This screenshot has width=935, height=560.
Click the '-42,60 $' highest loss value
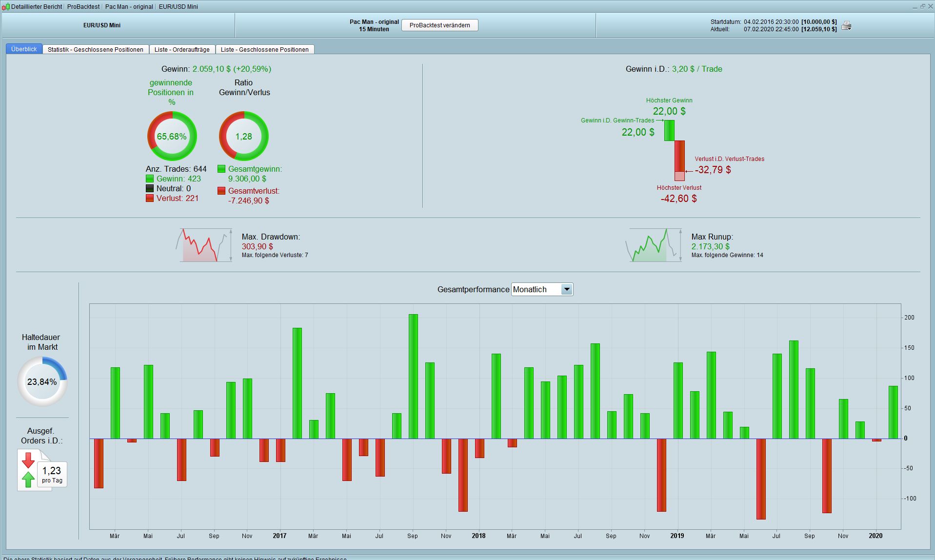(678, 199)
